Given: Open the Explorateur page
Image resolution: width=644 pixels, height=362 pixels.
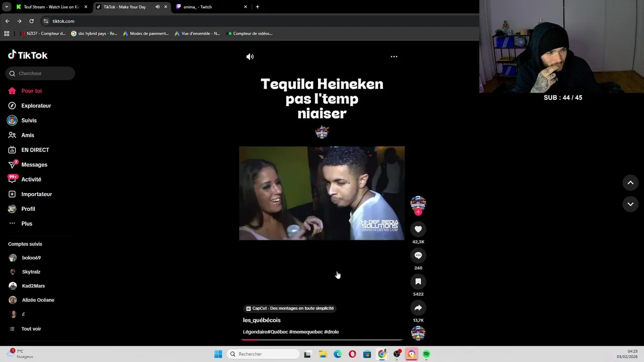Looking at the screenshot, I should point(30,106).
